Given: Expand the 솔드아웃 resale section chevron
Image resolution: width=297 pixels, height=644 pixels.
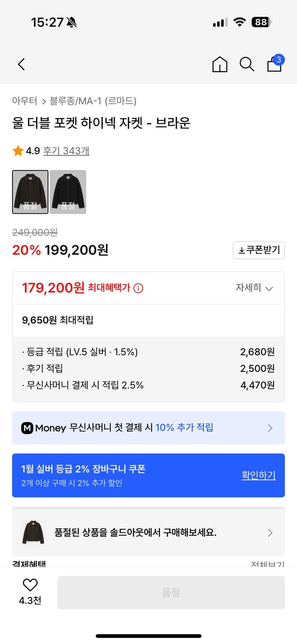Looking at the screenshot, I should pyautogui.click(x=270, y=533).
